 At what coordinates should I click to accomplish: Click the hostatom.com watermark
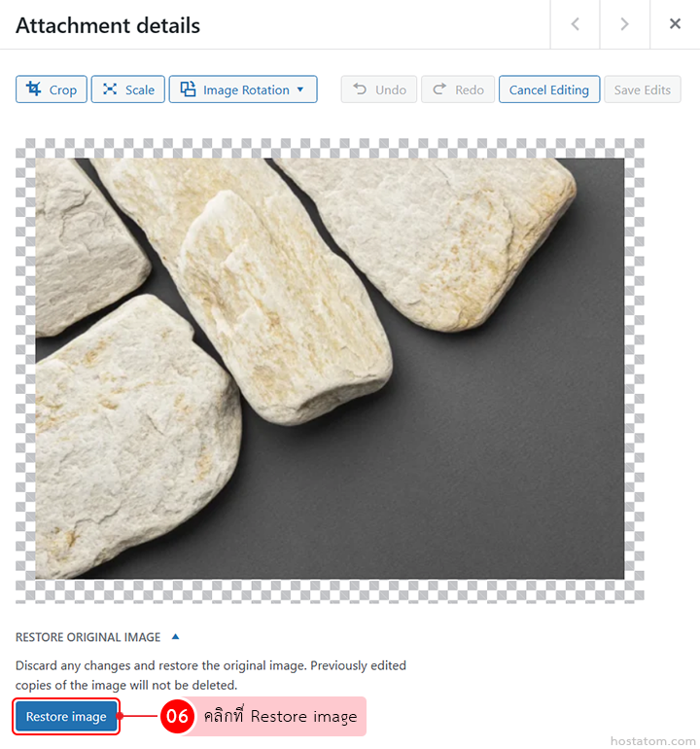coord(652,741)
